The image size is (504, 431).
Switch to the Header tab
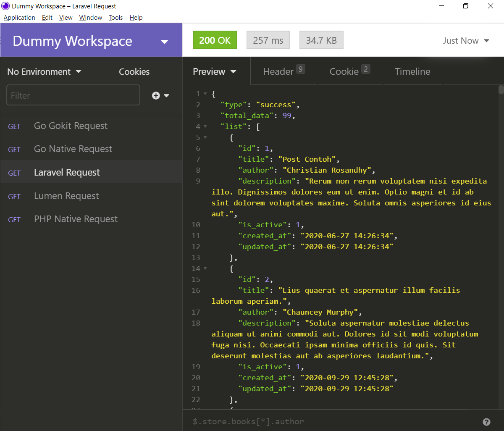[284, 71]
